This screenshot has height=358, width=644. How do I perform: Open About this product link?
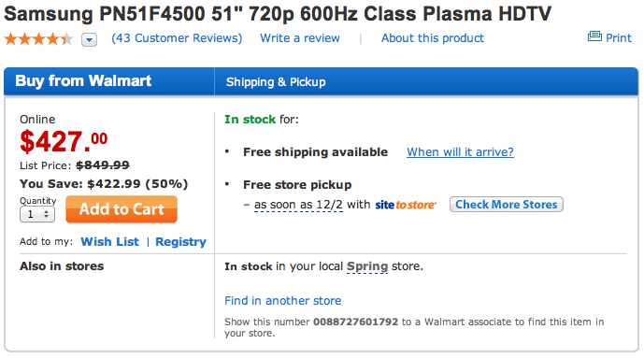click(433, 38)
